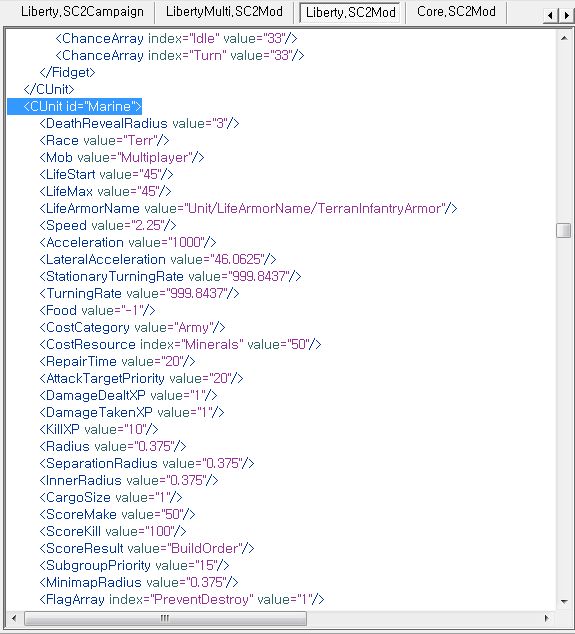575x634 pixels.
Task: Click the Food value="-1" line
Action: 97,310
